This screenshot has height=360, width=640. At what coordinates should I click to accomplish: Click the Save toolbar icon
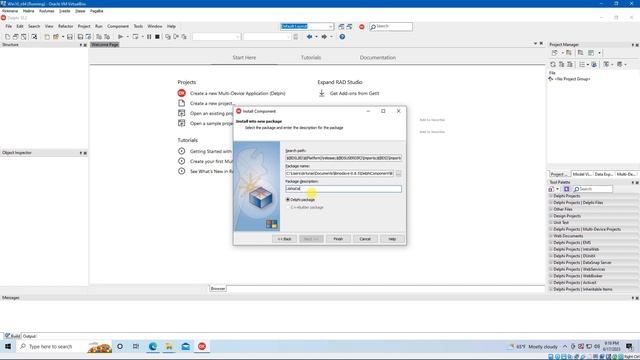(x=70, y=37)
